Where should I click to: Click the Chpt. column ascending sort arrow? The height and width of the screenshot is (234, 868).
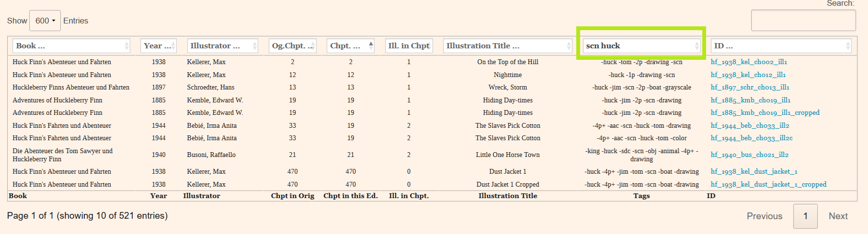[x=371, y=44]
